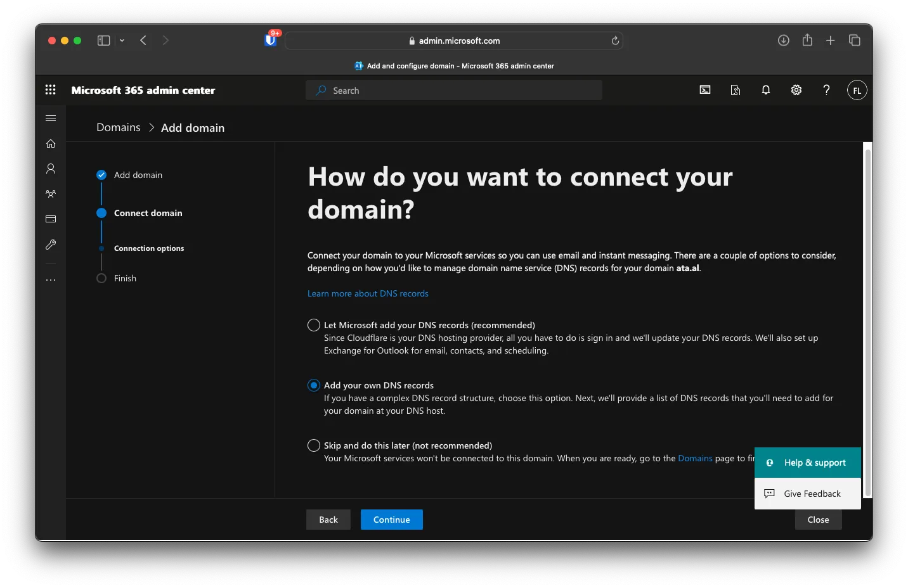Click Microsoft 365 admin center title
The height and width of the screenshot is (588, 908).
(143, 90)
